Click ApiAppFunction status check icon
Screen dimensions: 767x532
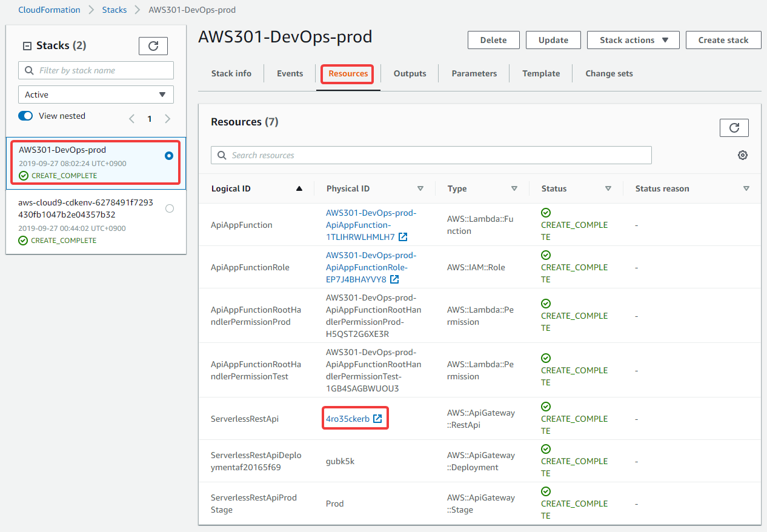(x=546, y=213)
